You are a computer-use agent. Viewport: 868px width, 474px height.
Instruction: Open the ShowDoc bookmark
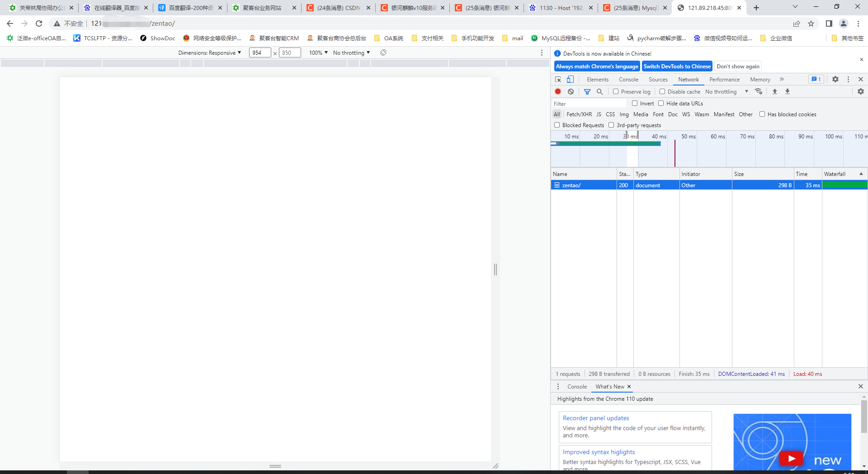tap(157, 38)
